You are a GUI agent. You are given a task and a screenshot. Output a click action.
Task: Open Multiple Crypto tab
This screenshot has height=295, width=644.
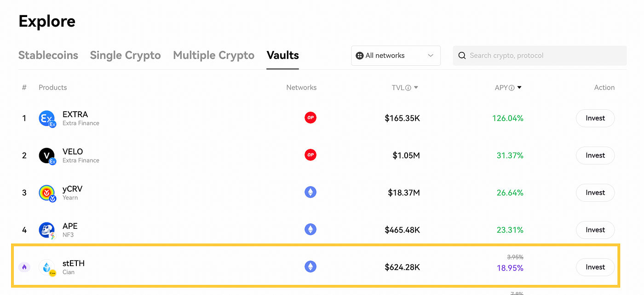coord(214,55)
